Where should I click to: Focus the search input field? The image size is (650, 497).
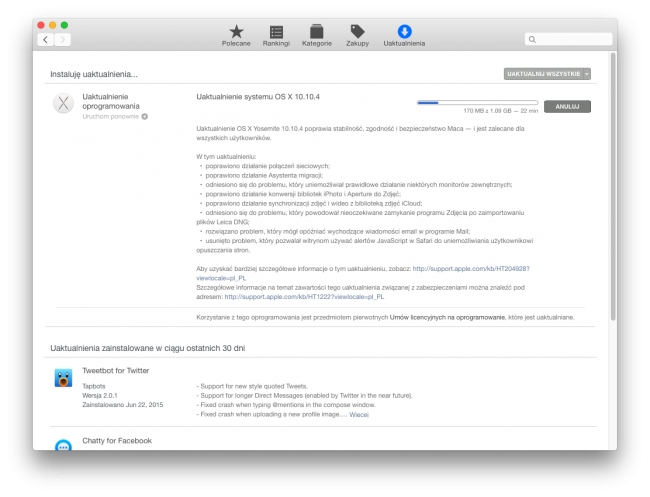coord(568,39)
